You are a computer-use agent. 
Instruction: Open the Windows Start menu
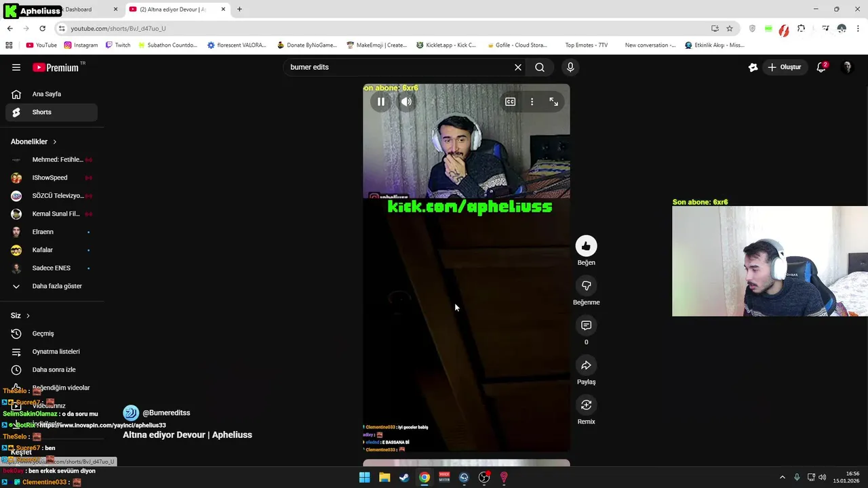[364, 477]
